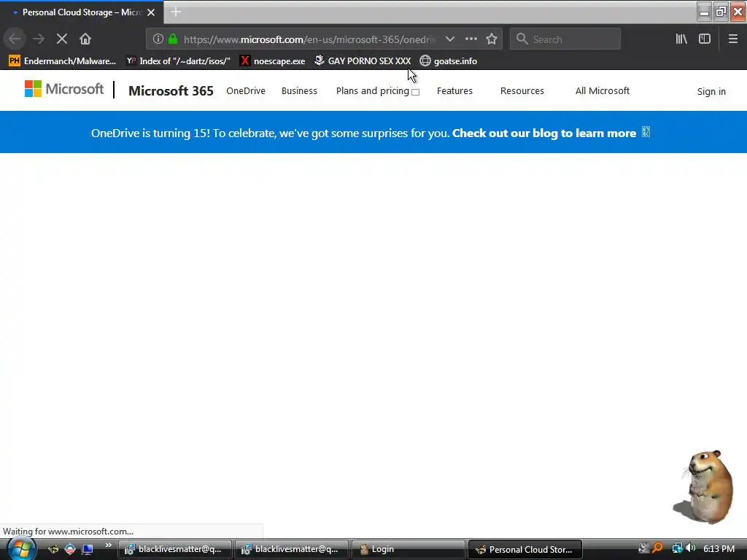The height and width of the screenshot is (560, 747).
Task: Click the green padlock security icon
Action: (x=173, y=39)
